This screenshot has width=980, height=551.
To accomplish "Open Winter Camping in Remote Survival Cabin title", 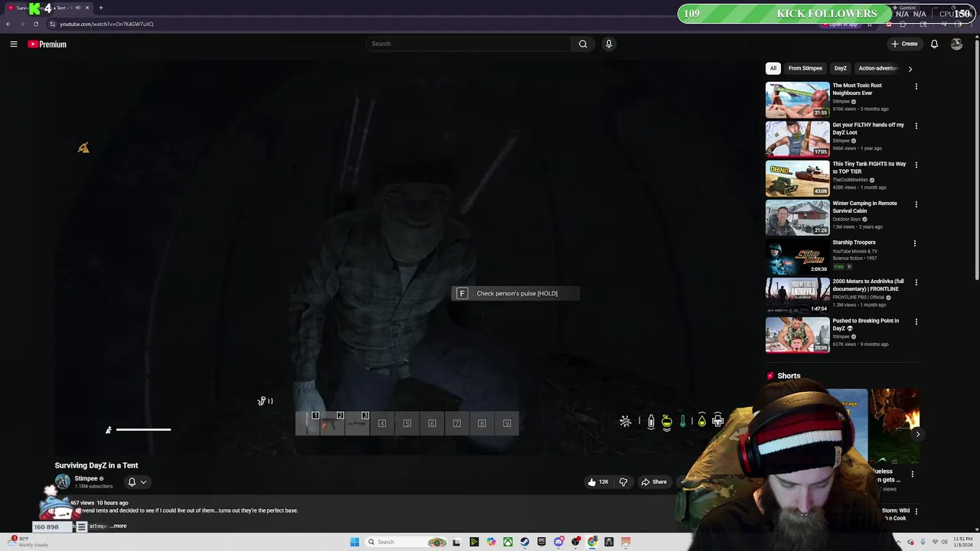I will pyautogui.click(x=864, y=207).
